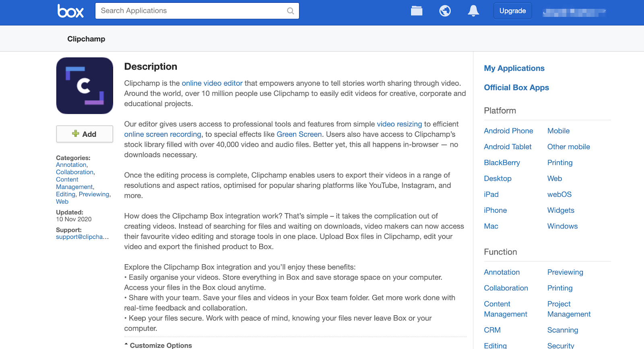Select Annotation under Function
Viewport: 644px width, 349px height.
click(502, 272)
